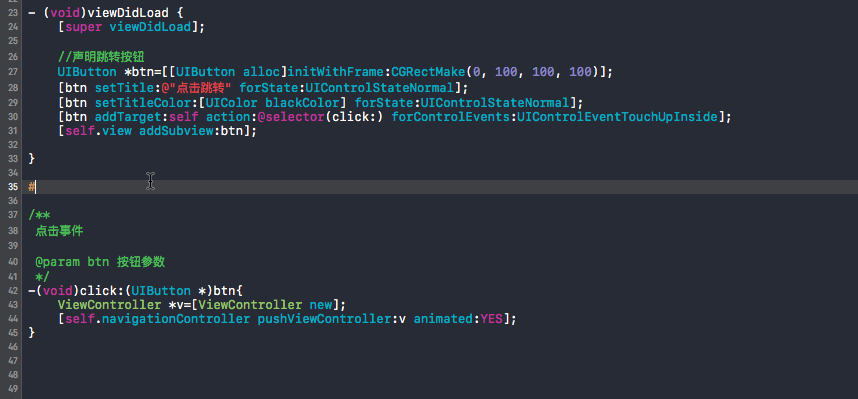Click line number 26 in the gutter

[x=13, y=57]
